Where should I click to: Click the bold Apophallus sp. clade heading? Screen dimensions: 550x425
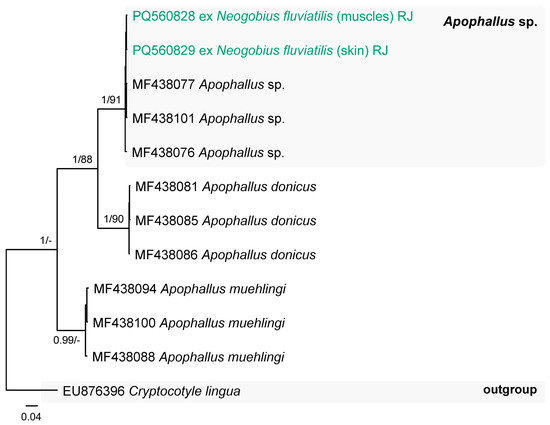click(x=490, y=22)
